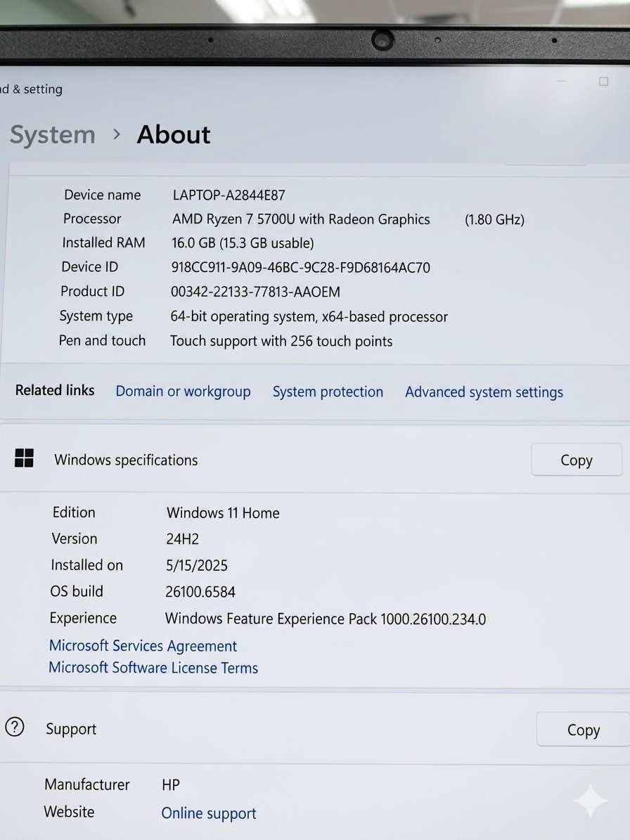Viewport: 630px width, 840px height.
Task: Click Touch support with 256 touch points
Action: coord(281,341)
